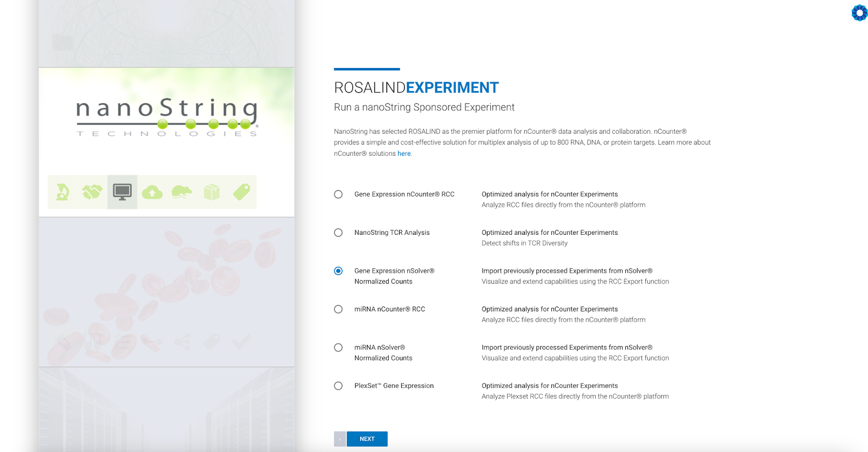Click the mouse species step icon

click(x=182, y=192)
